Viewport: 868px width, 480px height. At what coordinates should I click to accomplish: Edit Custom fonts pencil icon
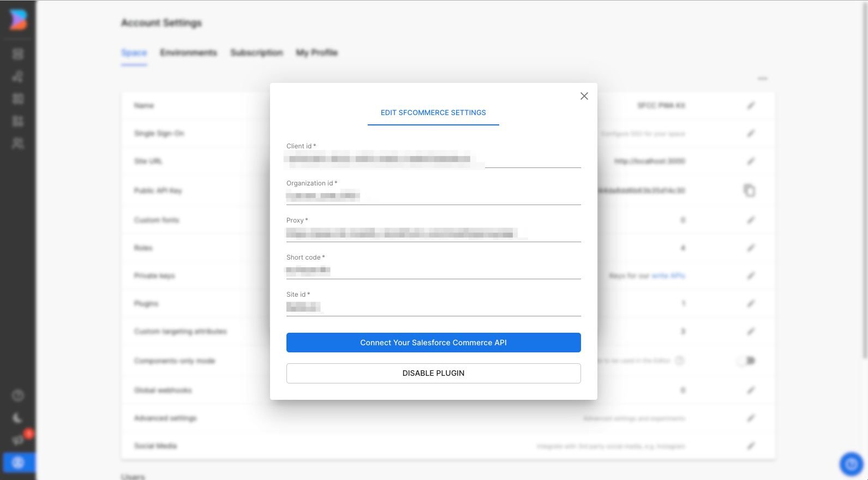click(751, 220)
